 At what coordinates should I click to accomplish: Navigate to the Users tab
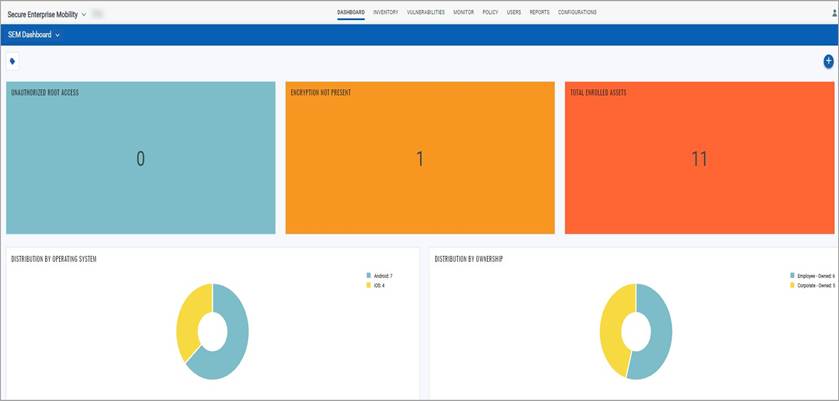click(514, 12)
